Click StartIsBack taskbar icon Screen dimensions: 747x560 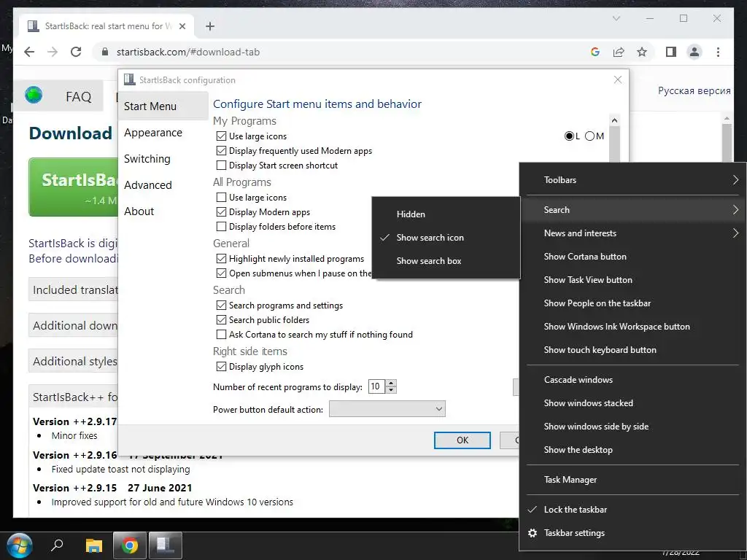(x=166, y=545)
